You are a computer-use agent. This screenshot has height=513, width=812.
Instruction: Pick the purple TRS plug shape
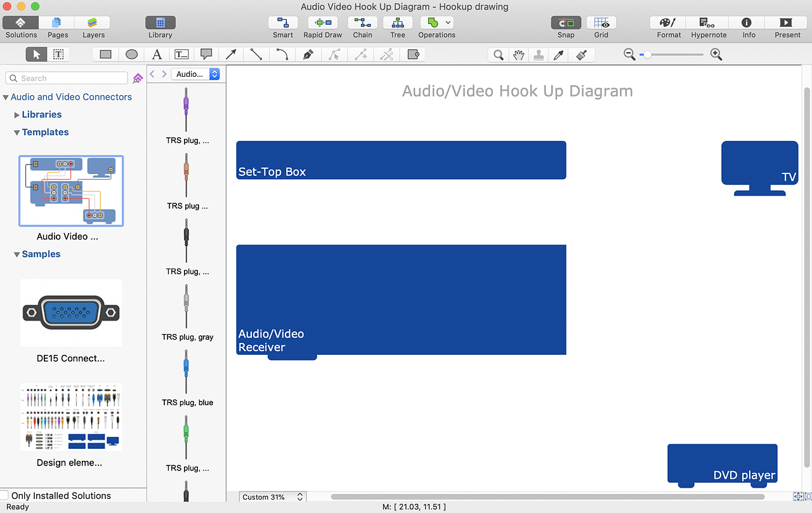pyautogui.click(x=186, y=110)
